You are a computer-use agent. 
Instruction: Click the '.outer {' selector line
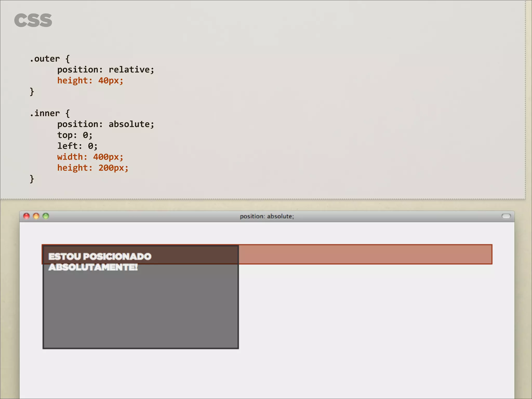[x=50, y=59]
